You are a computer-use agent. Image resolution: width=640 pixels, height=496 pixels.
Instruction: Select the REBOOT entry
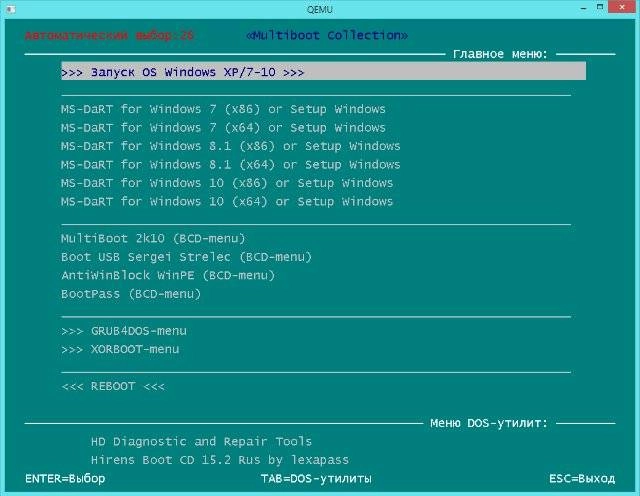(113, 386)
